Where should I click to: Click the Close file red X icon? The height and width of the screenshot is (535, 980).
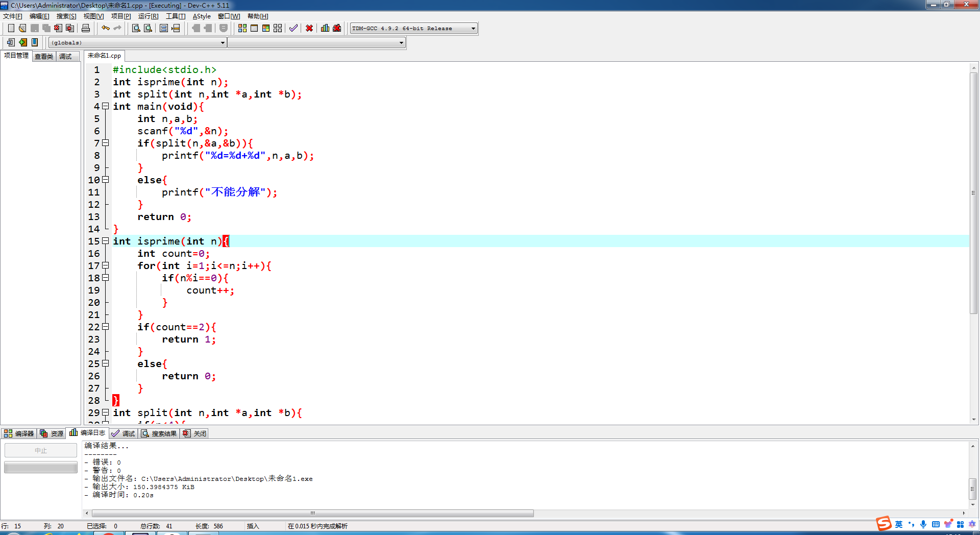pos(58,28)
